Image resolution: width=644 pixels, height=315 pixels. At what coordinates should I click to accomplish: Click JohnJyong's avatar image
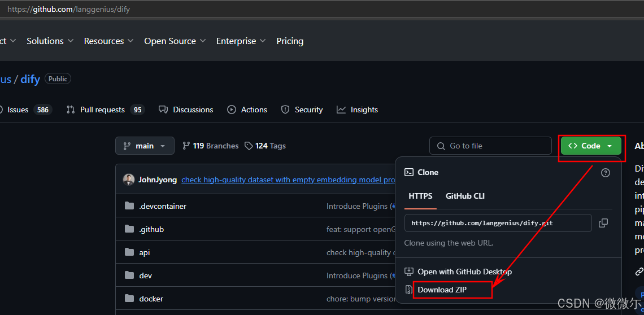coord(129,180)
